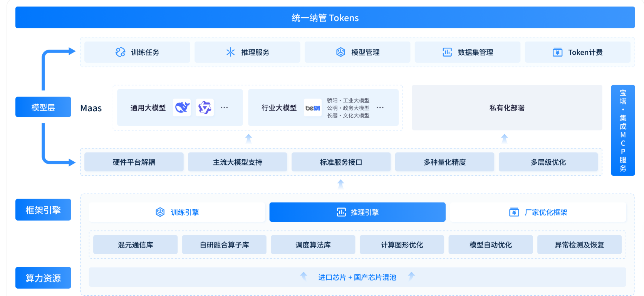Click the 模型管理 icon

340,52
